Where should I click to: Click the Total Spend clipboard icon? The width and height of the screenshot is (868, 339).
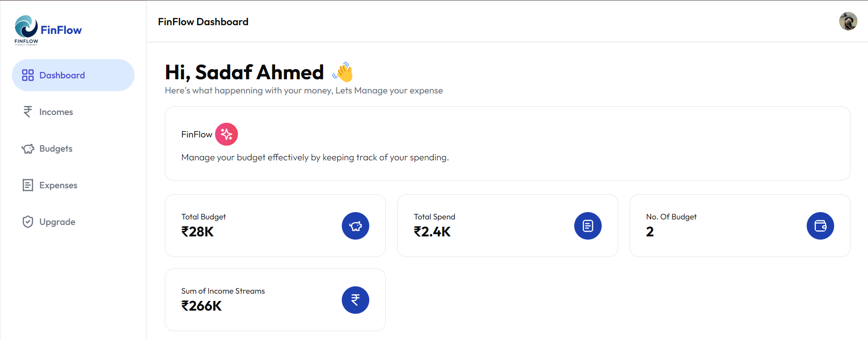coord(588,226)
